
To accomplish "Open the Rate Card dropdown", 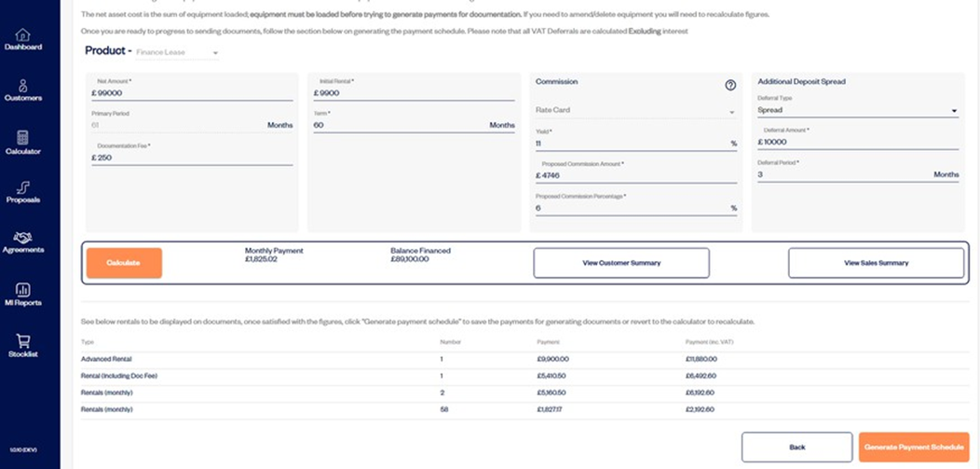I will click(634, 111).
